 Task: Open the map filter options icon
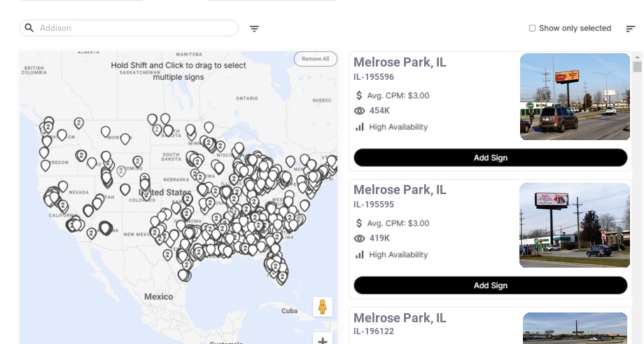pyautogui.click(x=255, y=29)
